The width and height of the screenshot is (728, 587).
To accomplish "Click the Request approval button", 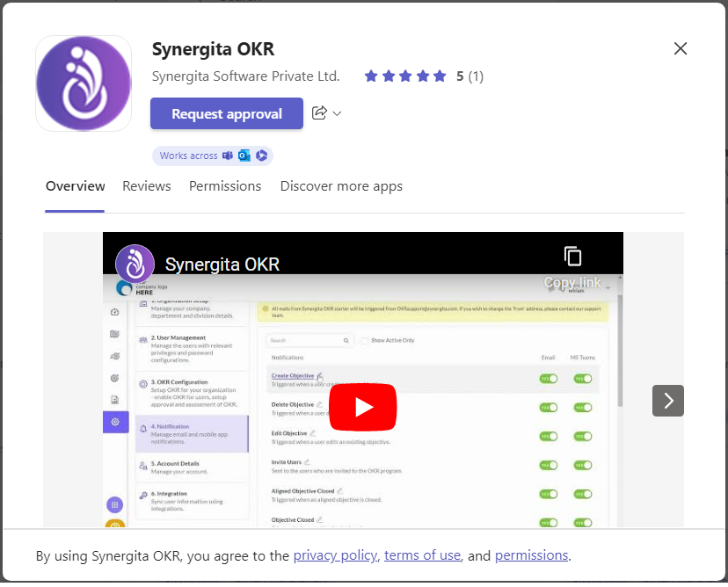I will 227,113.
